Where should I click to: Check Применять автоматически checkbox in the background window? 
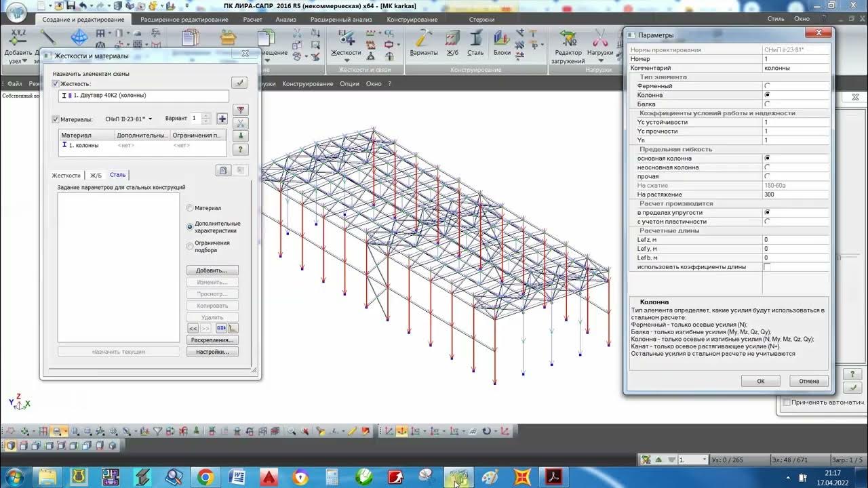(787, 403)
